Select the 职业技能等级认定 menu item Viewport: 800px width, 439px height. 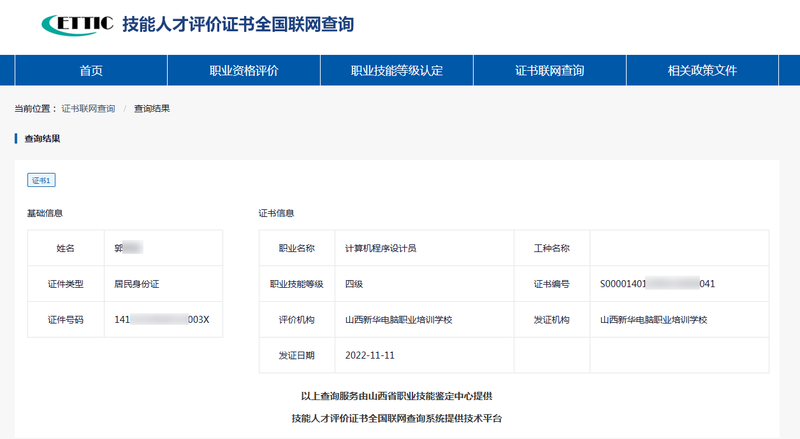pos(396,71)
